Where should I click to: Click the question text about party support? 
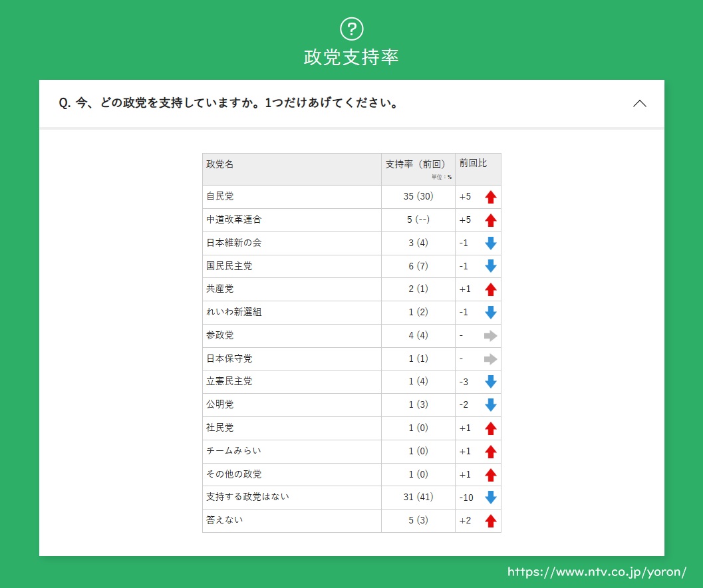click(x=229, y=103)
